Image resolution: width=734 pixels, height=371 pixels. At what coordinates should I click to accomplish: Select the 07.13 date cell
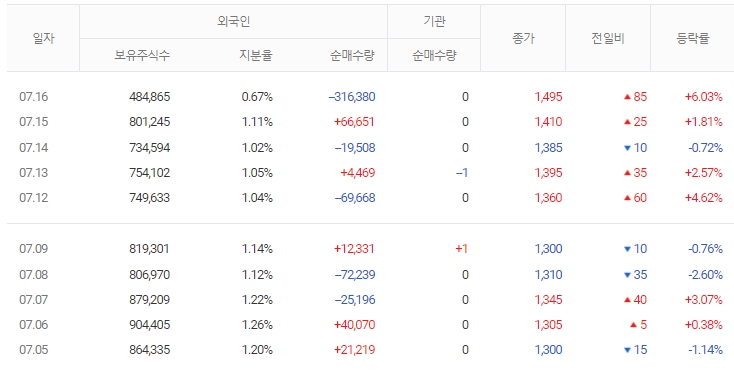(x=34, y=173)
